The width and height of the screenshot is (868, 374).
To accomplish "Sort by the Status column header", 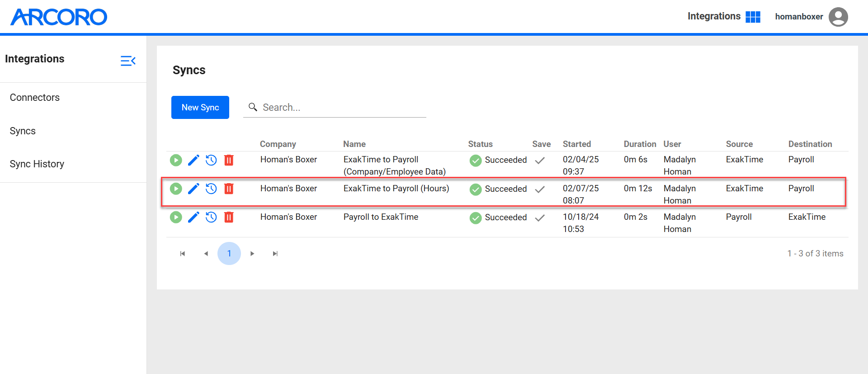I will coord(480,144).
